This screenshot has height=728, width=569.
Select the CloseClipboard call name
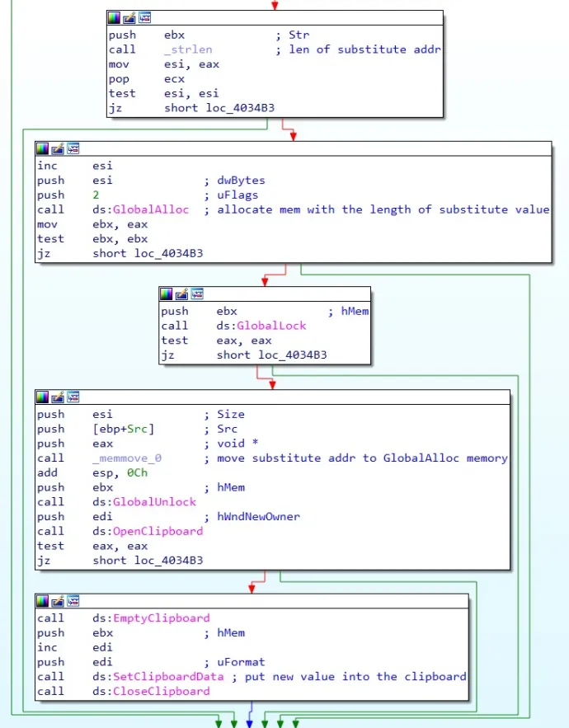pyautogui.click(x=161, y=691)
